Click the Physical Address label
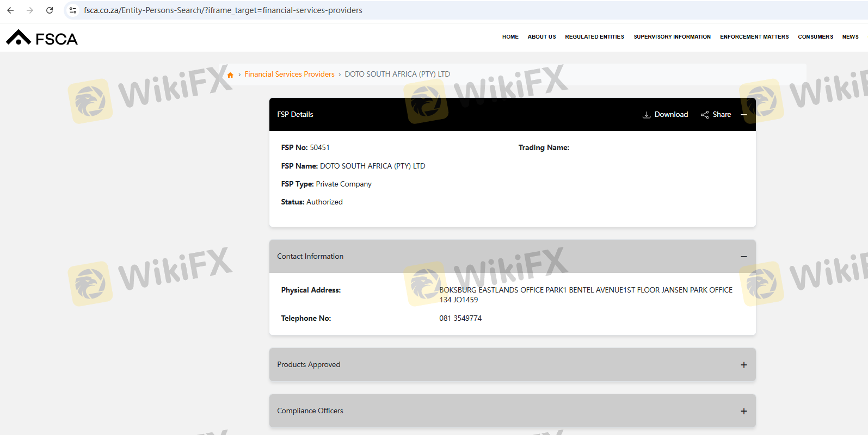This screenshot has height=435, width=868. coord(311,290)
